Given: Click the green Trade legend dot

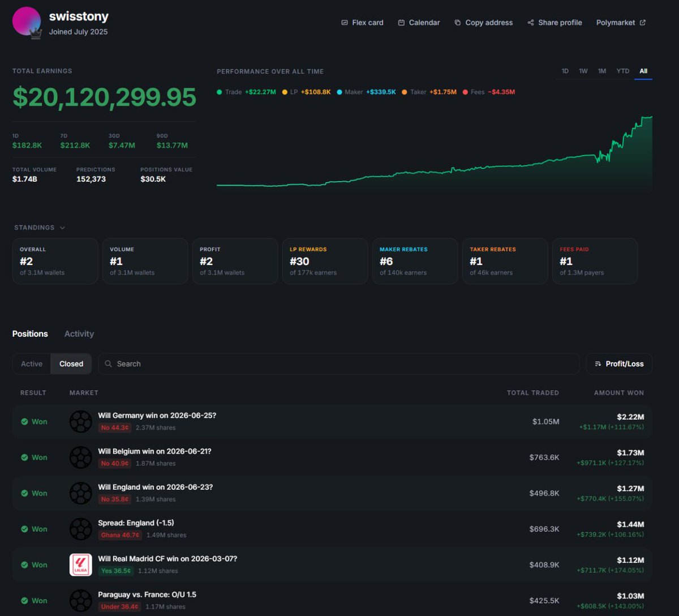Looking at the screenshot, I should coord(219,92).
